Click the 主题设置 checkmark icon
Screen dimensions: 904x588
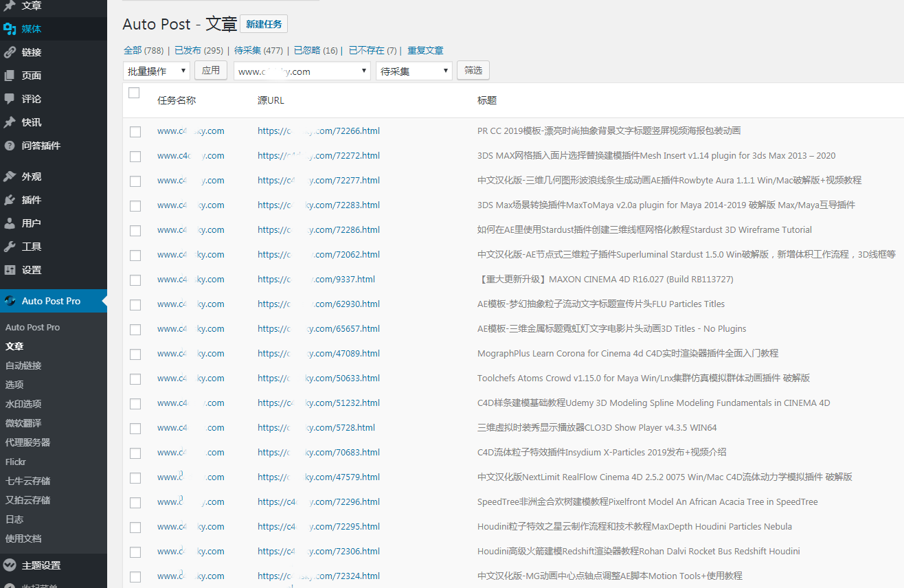[10, 565]
